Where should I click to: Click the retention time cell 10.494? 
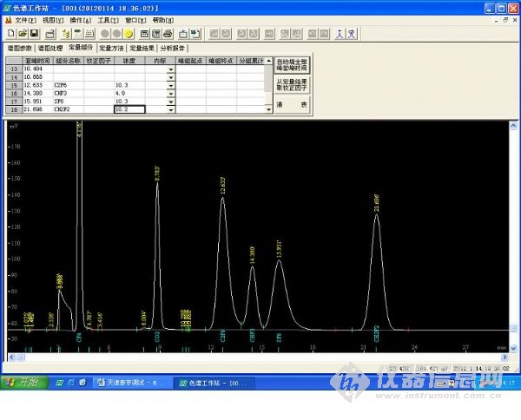coord(38,69)
